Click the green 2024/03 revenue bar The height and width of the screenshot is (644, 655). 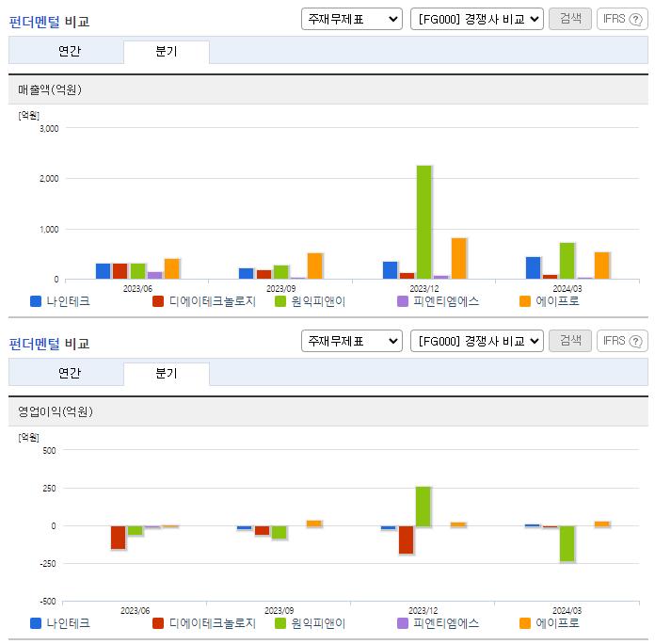point(567,261)
